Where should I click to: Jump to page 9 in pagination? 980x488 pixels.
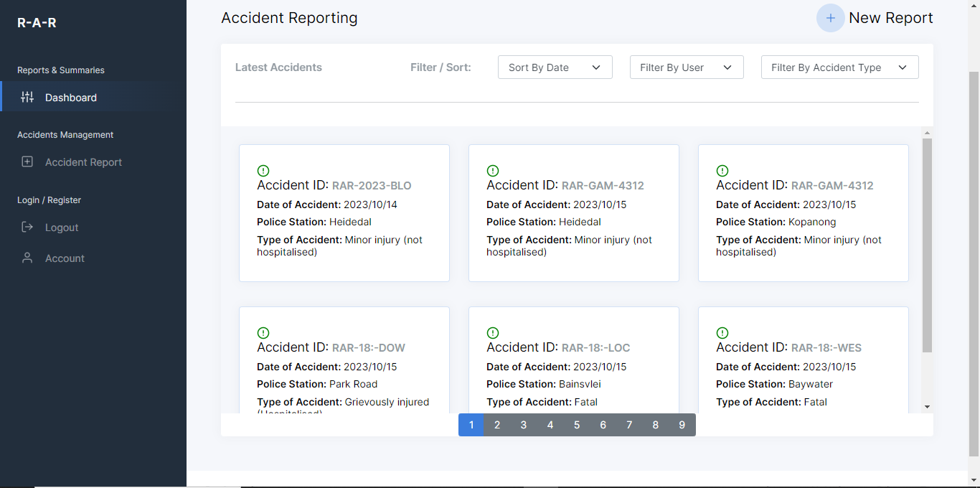click(x=682, y=425)
